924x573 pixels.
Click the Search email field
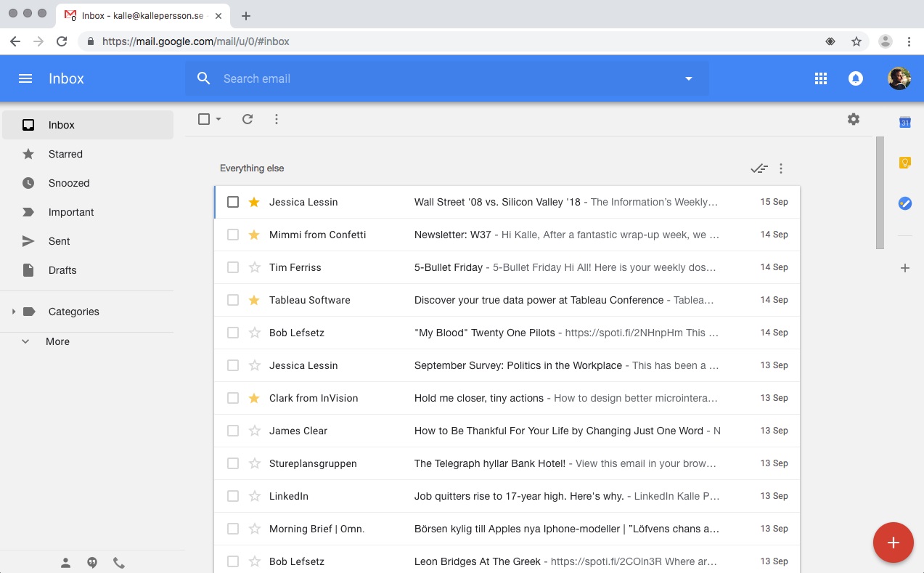click(x=446, y=78)
